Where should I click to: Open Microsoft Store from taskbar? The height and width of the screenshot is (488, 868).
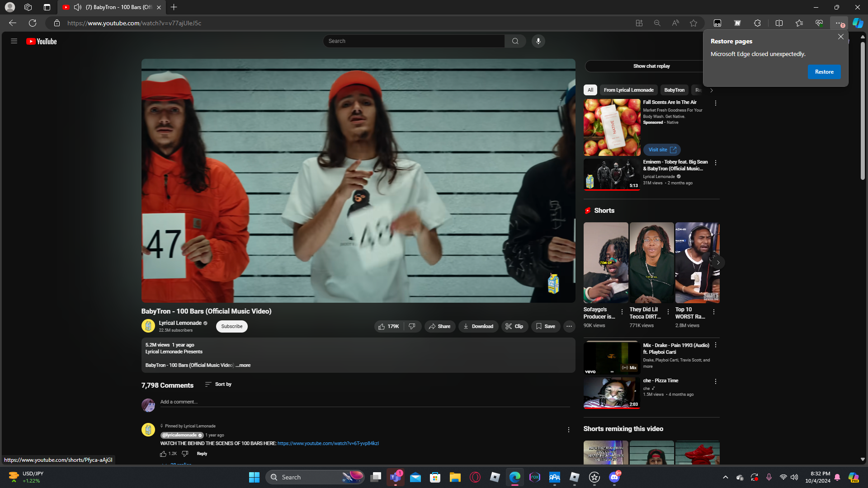point(435,477)
